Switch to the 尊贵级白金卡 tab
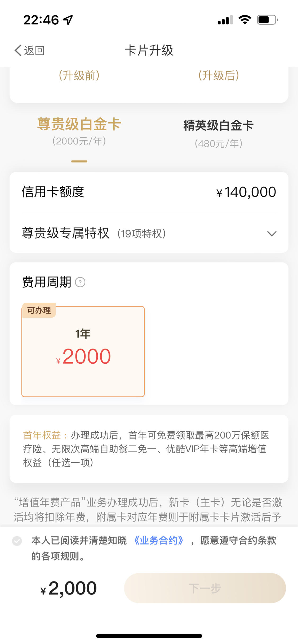This screenshot has width=298, height=644. [x=79, y=131]
